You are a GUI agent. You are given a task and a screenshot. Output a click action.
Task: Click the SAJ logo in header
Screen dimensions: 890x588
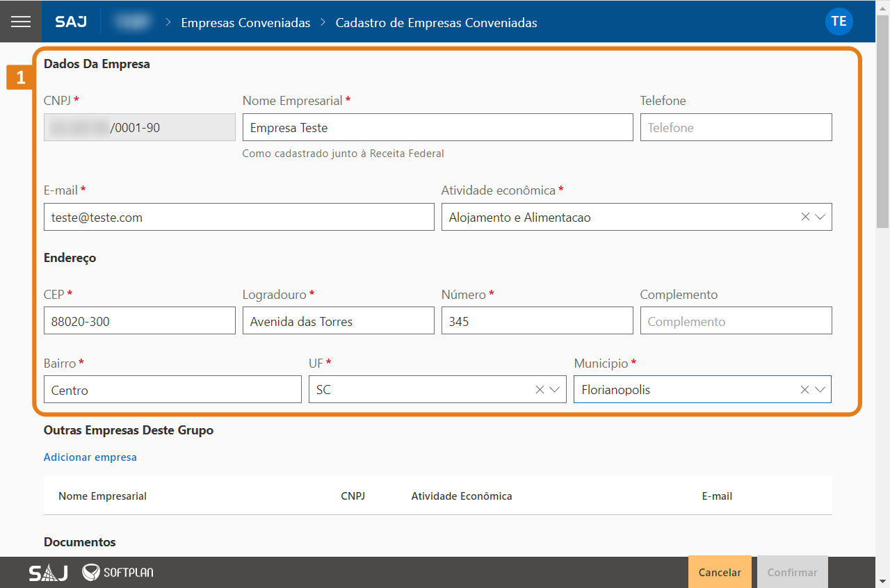click(x=71, y=22)
